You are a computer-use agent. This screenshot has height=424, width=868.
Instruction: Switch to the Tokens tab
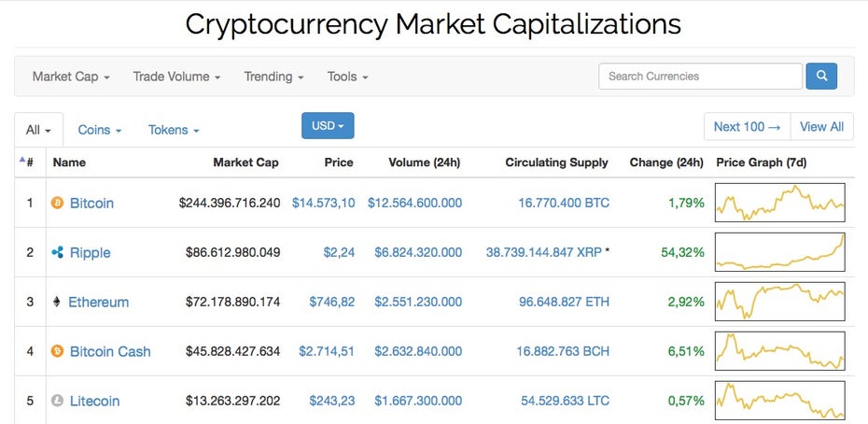click(x=174, y=130)
